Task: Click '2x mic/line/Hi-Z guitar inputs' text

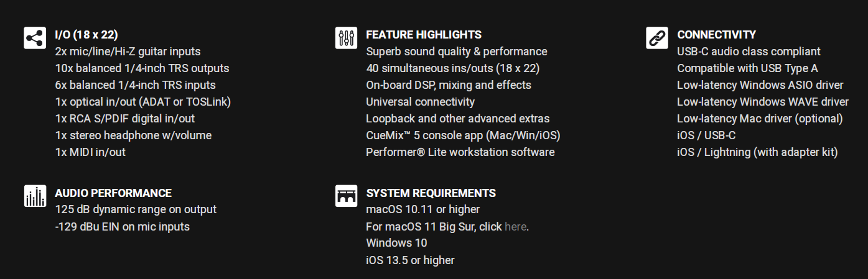Action: coord(128,52)
